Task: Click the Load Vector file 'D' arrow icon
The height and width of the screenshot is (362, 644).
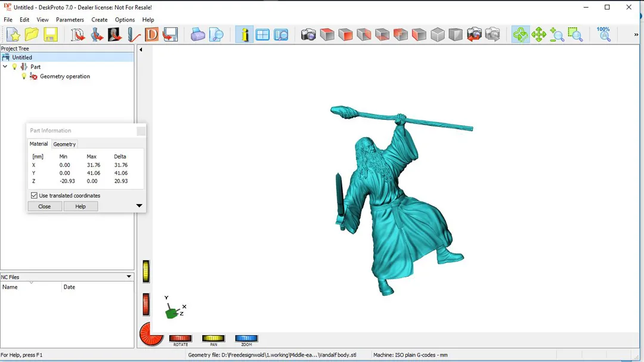Action: [78, 35]
